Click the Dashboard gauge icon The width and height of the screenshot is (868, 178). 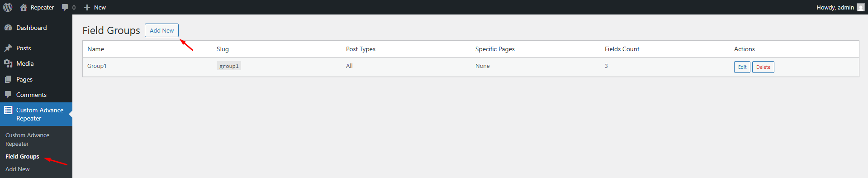[8, 28]
